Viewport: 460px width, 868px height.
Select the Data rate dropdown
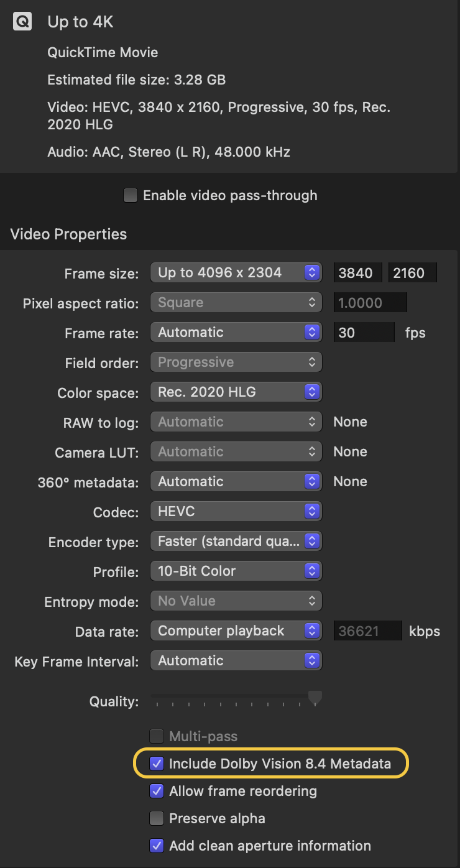pos(236,630)
